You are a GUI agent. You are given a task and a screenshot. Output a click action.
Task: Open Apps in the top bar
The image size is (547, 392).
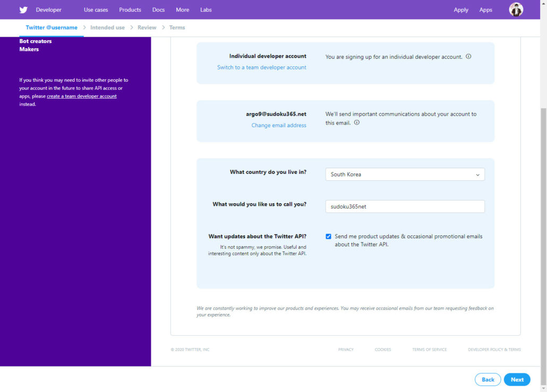[x=485, y=10]
